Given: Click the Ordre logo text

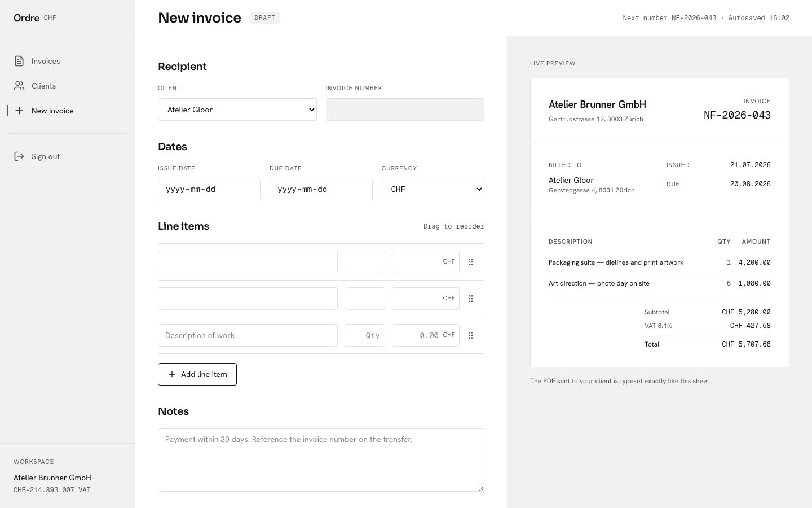Looking at the screenshot, I should pos(27,18).
